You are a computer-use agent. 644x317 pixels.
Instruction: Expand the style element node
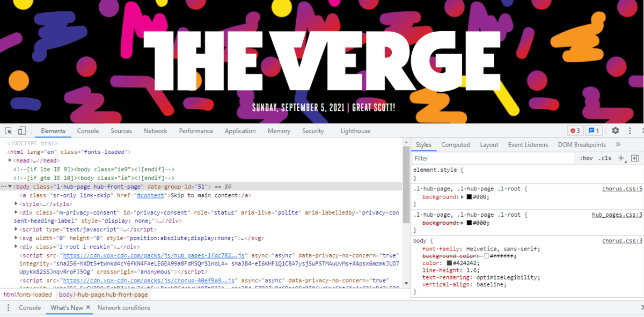[x=17, y=204]
